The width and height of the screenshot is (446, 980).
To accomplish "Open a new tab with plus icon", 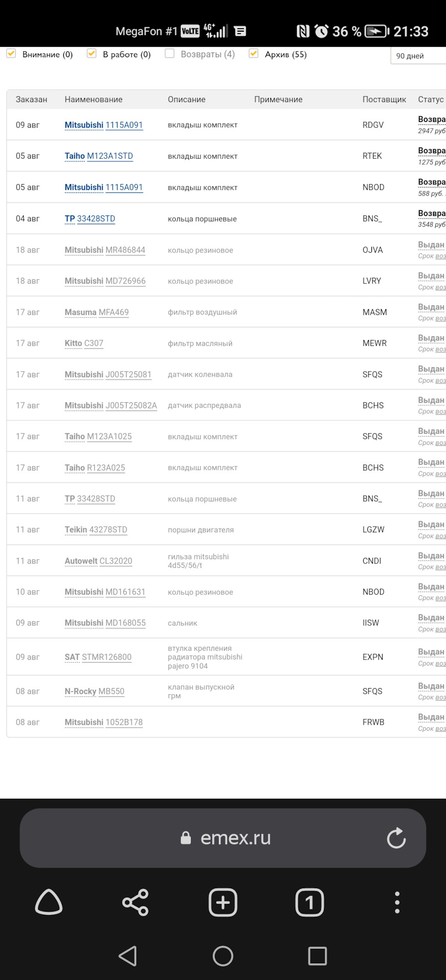I will pyautogui.click(x=223, y=902).
